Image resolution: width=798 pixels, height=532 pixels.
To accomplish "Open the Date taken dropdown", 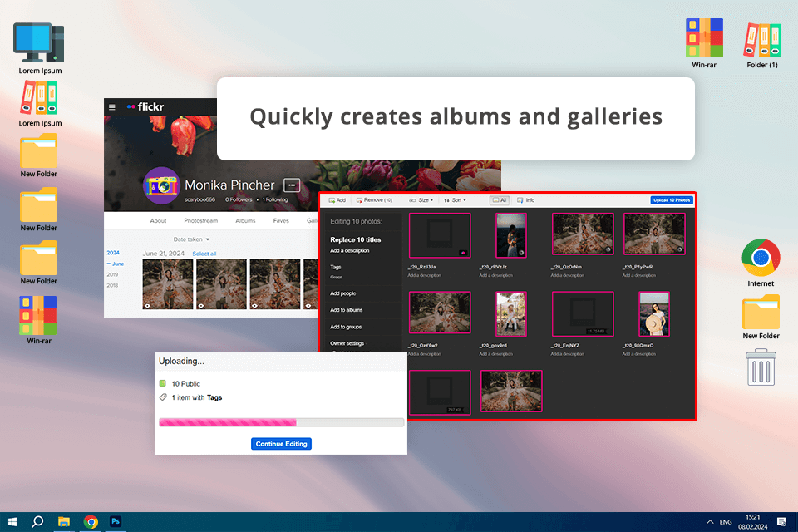I will click(191, 239).
